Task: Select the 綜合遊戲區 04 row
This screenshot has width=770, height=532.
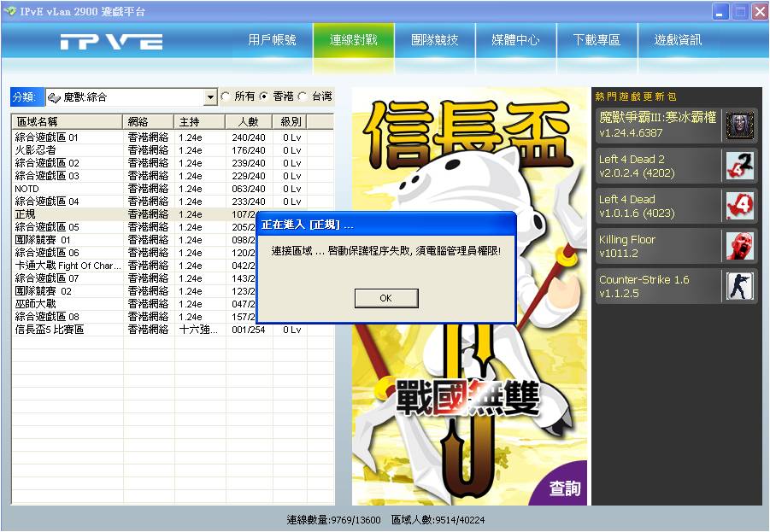Action: (173, 202)
